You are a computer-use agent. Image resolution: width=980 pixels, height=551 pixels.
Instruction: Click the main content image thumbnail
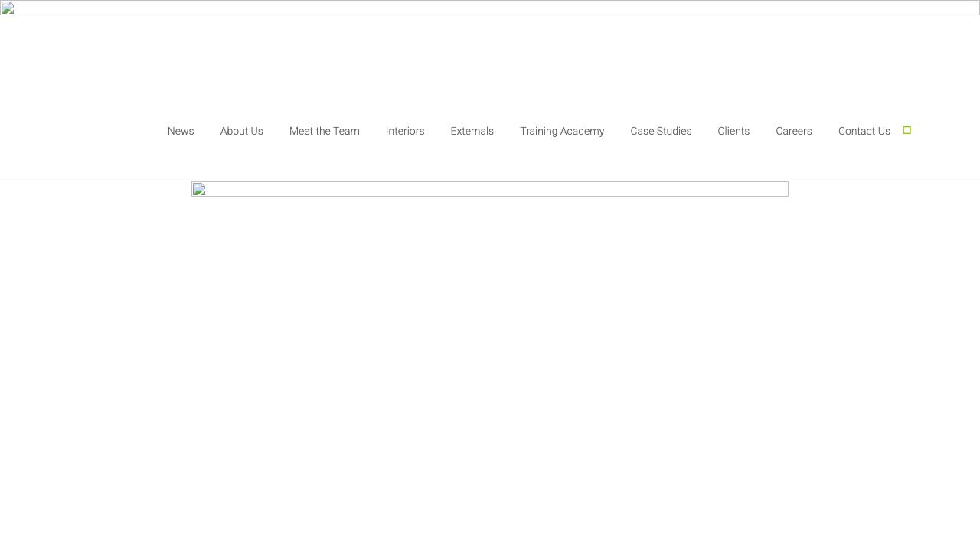490,188
